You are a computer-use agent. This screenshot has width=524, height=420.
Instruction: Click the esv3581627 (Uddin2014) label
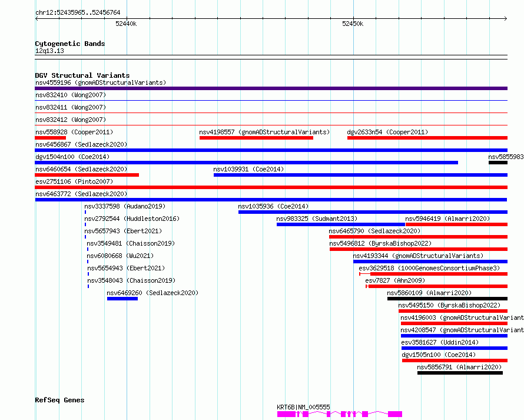pos(440,342)
